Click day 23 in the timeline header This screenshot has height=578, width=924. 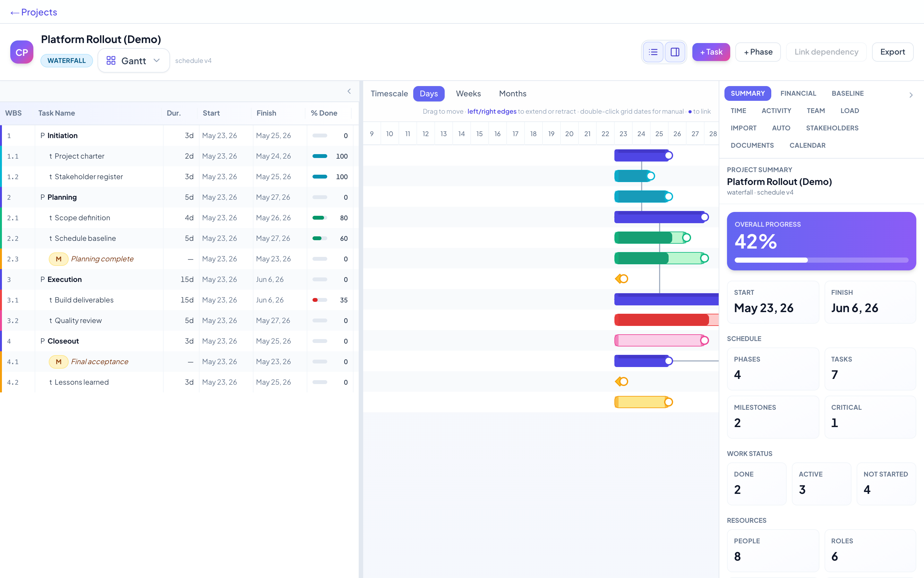(623, 134)
